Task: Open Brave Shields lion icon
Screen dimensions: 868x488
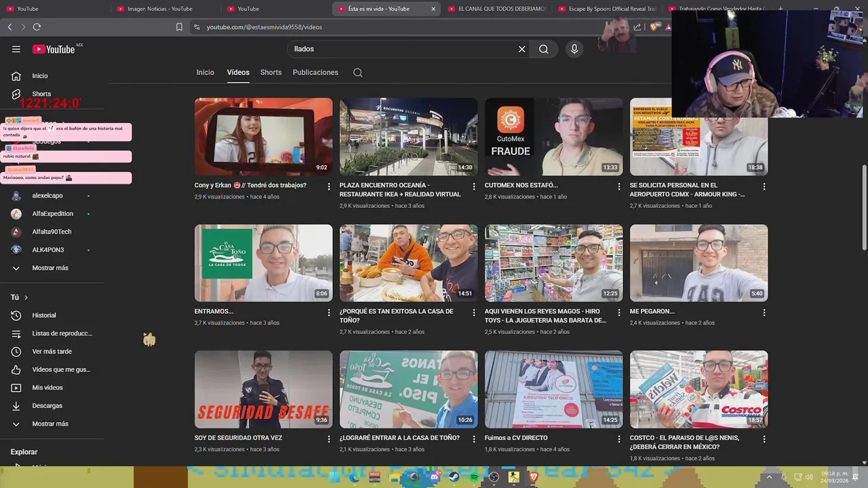Action: pyautogui.click(x=654, y=27)
